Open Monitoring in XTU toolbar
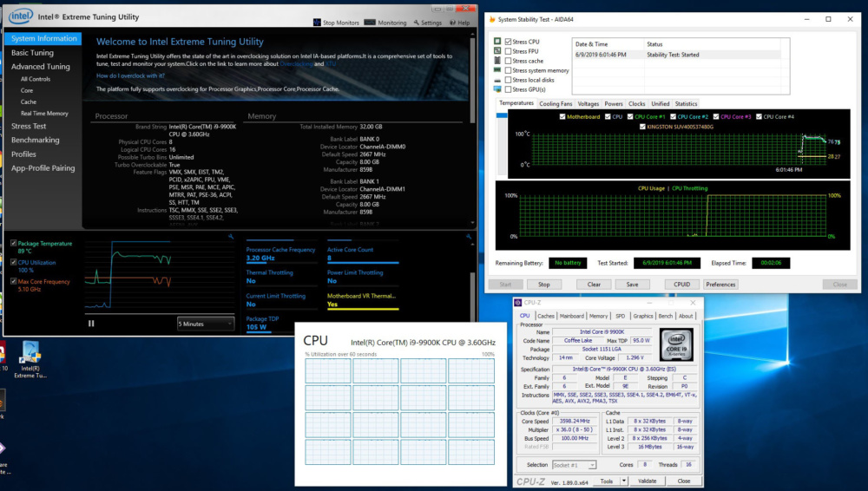Viewport: 868px width, 491px height. (385, 23)
